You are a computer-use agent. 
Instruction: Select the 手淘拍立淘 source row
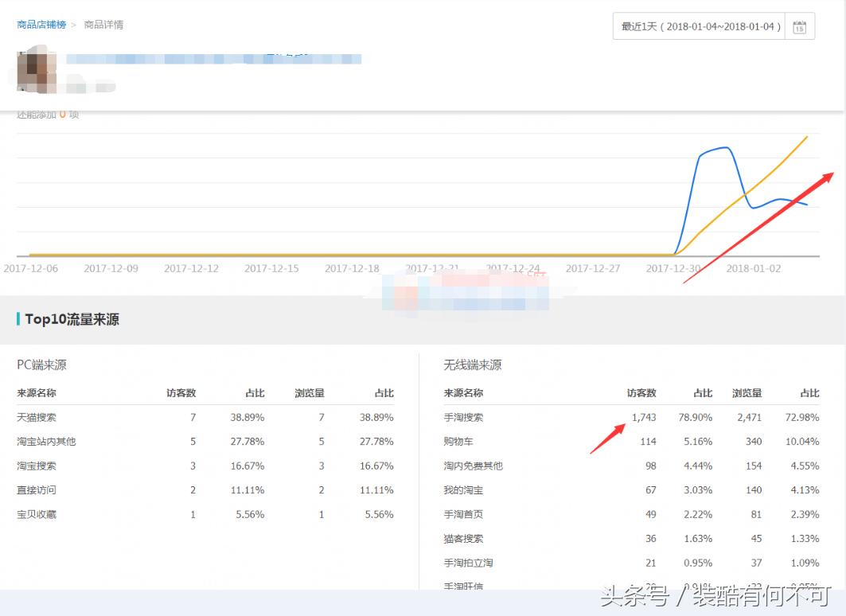click(468, 563)
